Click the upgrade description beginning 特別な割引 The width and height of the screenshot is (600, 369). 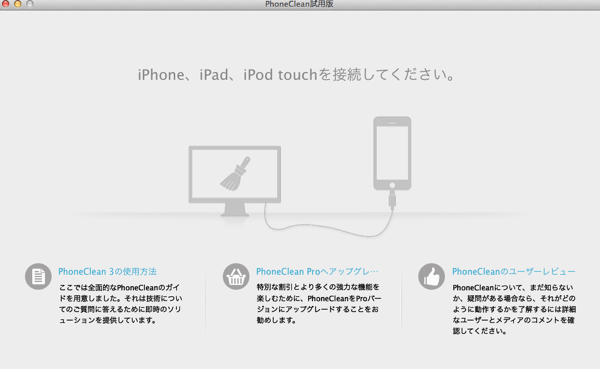click(319, 304)
